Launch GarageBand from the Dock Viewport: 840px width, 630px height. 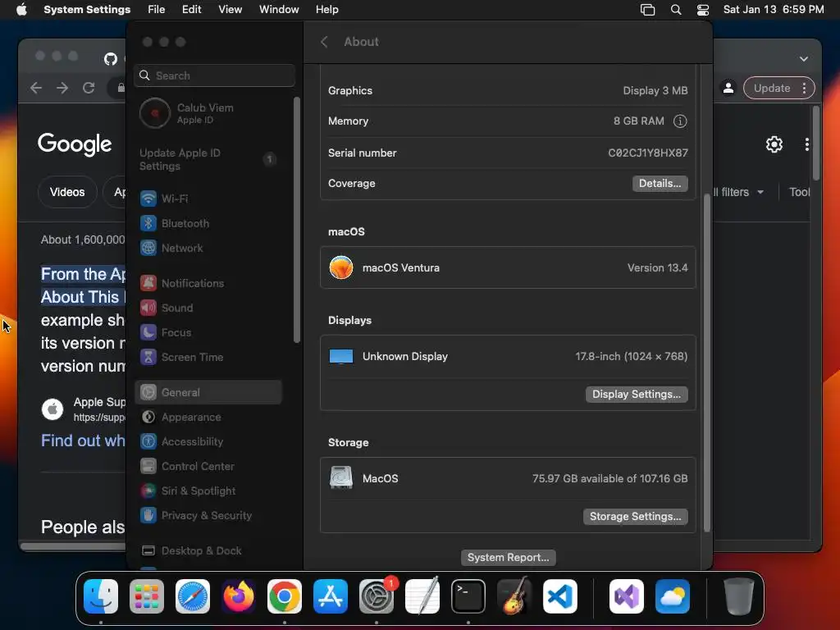(x=514, y=596)
